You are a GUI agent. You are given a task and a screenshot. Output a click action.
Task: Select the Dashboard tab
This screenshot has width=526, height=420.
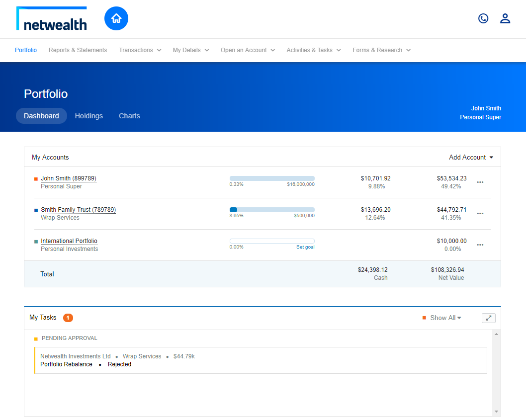coord(41,116)
